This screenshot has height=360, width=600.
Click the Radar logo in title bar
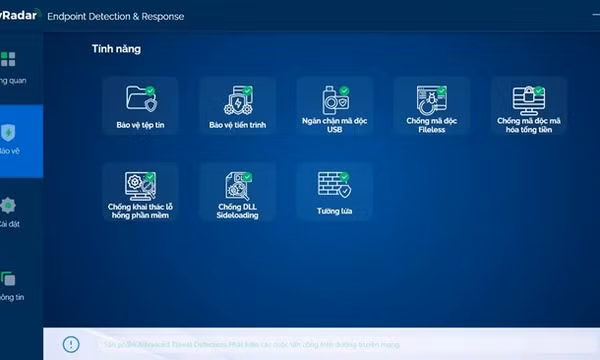pos(19,15)
